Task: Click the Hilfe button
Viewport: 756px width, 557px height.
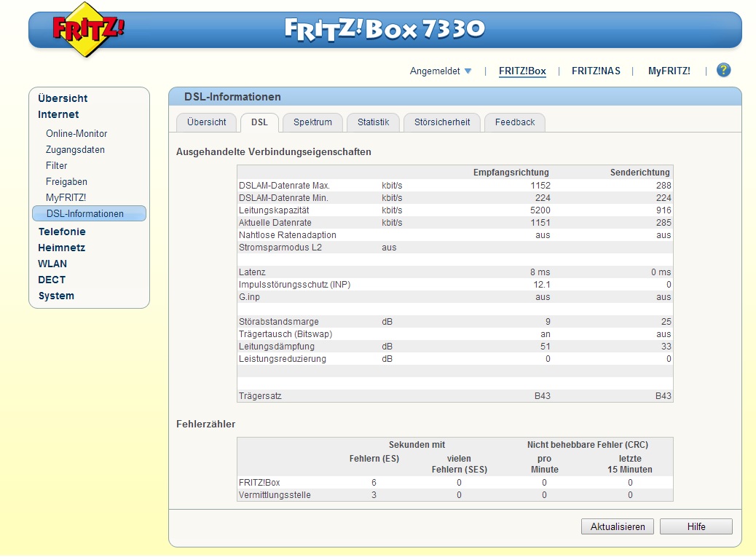Action: pyautogui.click(x=696, y=526)
